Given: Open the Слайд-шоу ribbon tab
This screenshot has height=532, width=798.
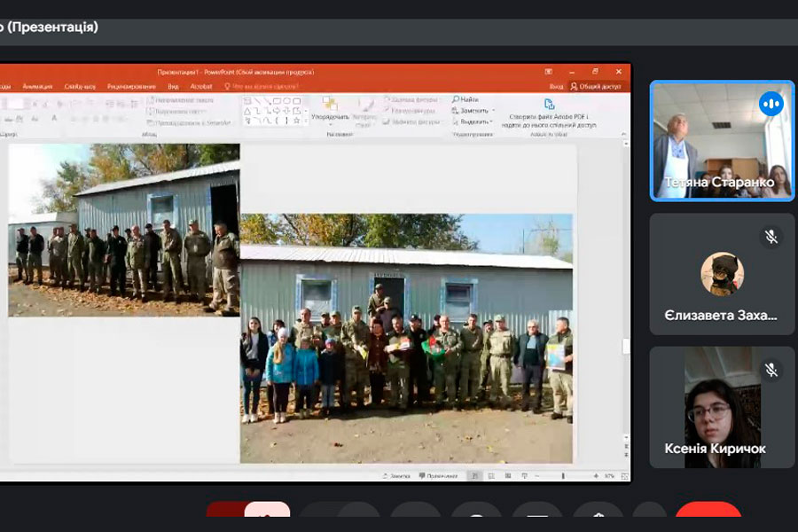Looking at the screenshot, I should (x=80, y=87).
